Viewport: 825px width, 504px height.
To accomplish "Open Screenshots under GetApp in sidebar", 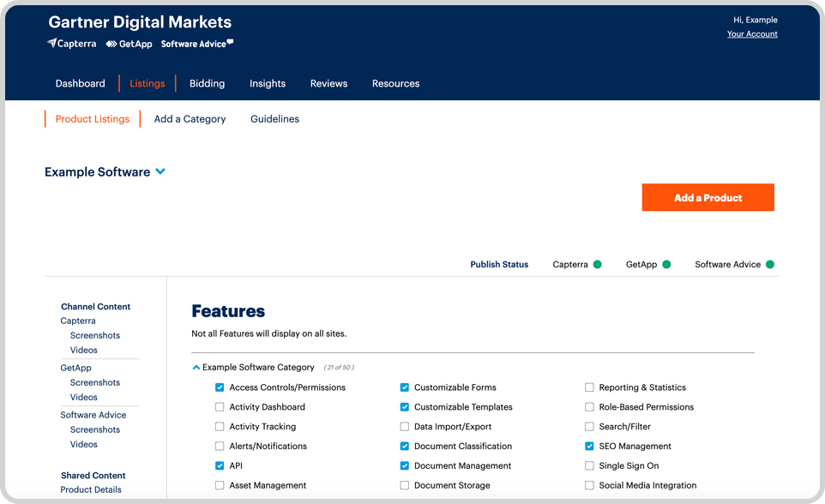I will click(94, 382).
